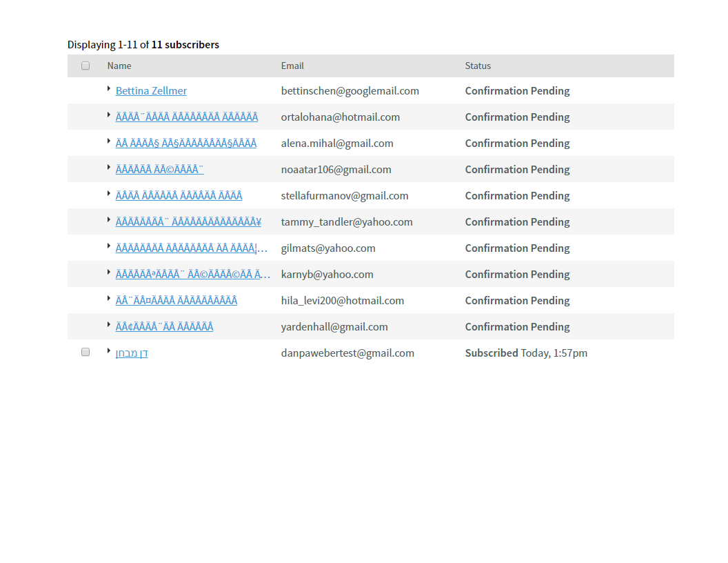Expand row for hila_levi200@hotmail.com

(x=109, y=298)
